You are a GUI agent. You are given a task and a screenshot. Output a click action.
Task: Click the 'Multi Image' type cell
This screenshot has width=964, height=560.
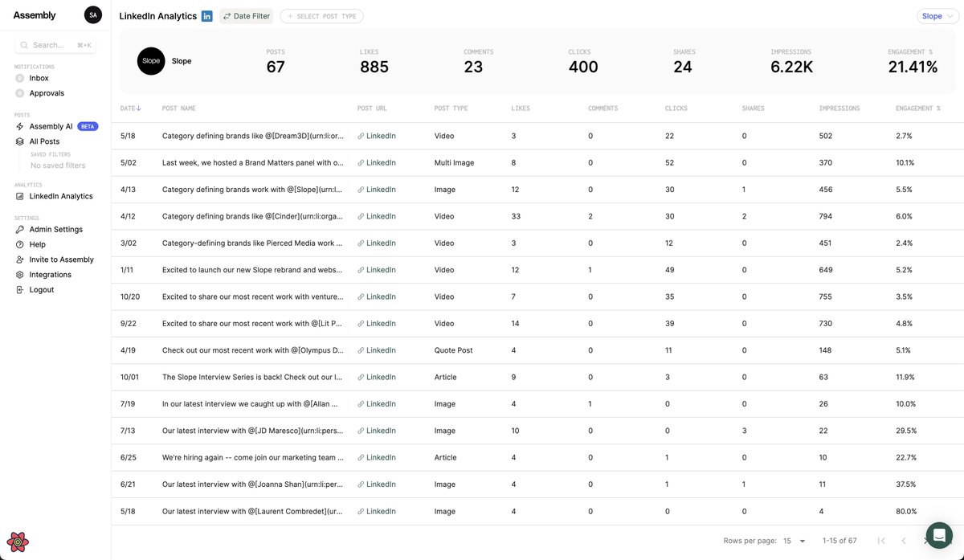click(x=455, y=163)
